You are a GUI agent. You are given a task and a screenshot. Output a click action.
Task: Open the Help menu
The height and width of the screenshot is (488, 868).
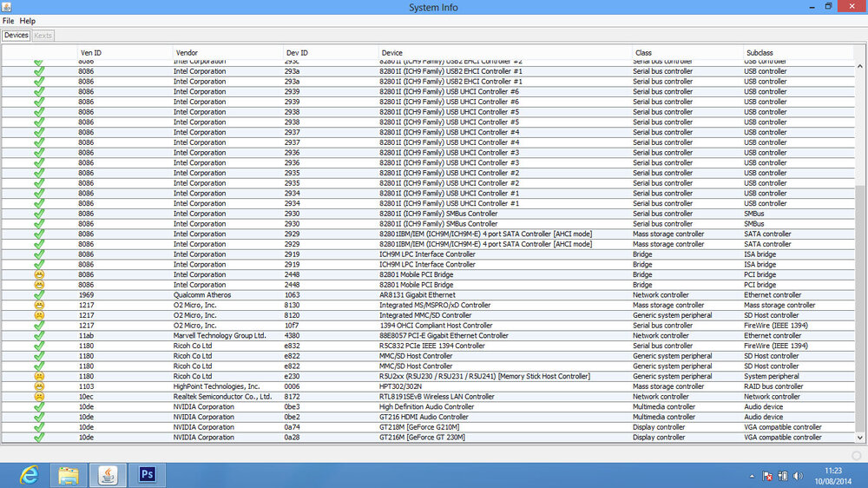(x=28, y=20)
